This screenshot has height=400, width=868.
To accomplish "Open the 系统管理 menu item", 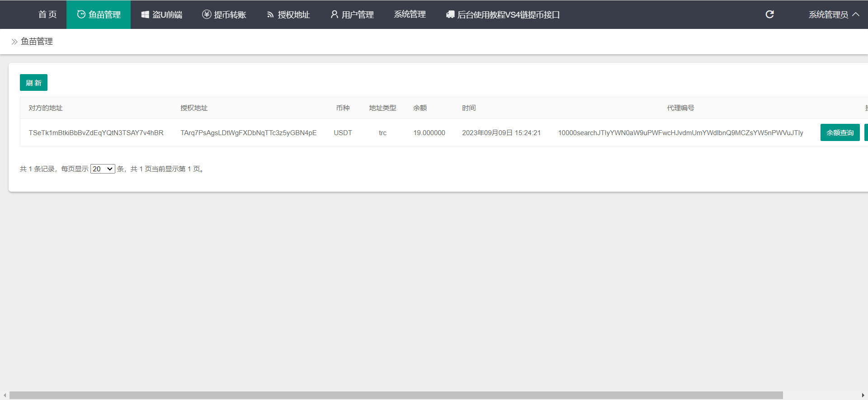I will click(410, 14).
